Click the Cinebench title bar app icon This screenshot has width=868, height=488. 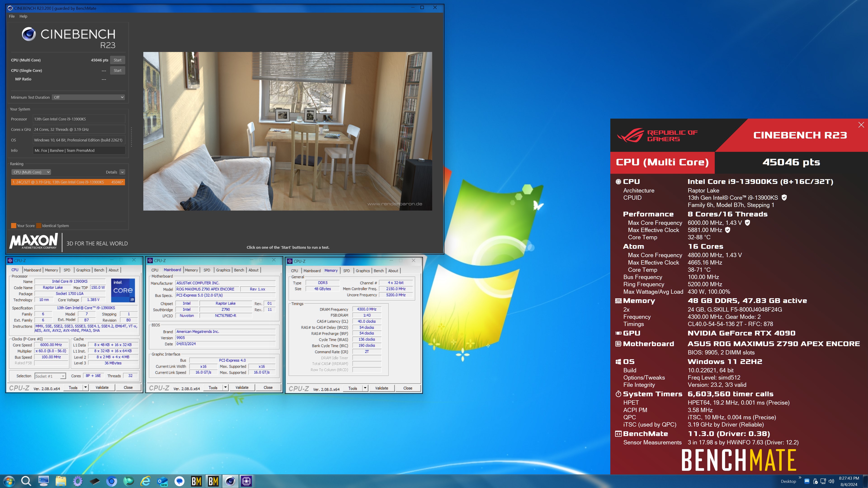[10, 8]
